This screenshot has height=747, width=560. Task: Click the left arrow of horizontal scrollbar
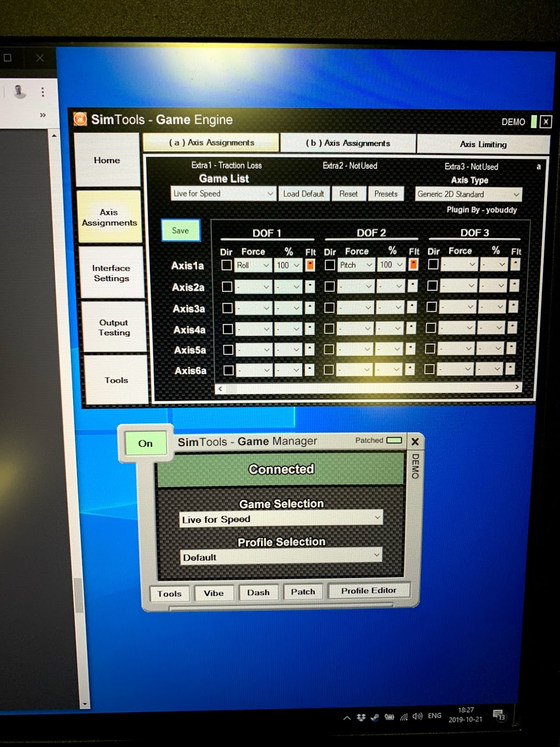pos(220,389)
